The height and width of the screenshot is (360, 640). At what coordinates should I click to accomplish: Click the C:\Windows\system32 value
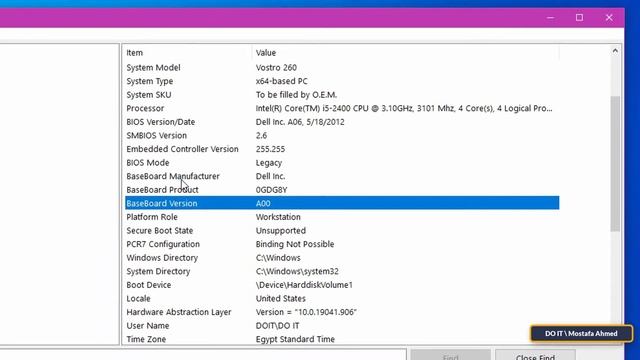297,271
